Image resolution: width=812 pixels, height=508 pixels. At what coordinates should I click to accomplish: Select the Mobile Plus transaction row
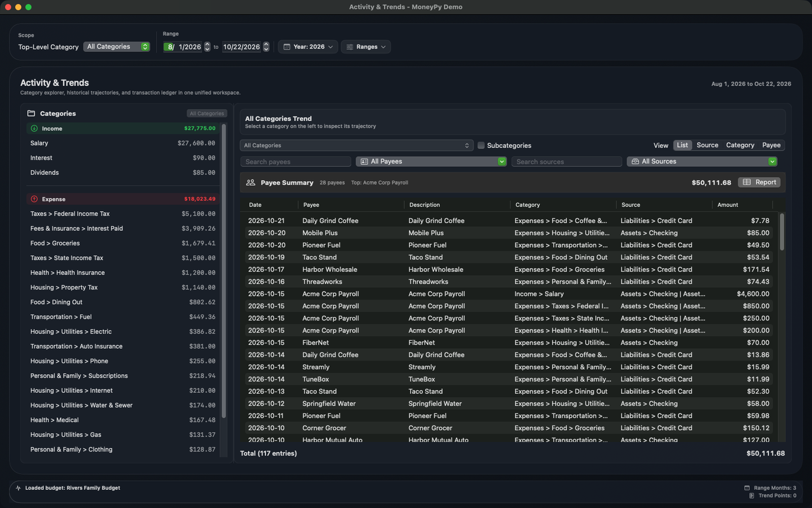pos(509,233)
